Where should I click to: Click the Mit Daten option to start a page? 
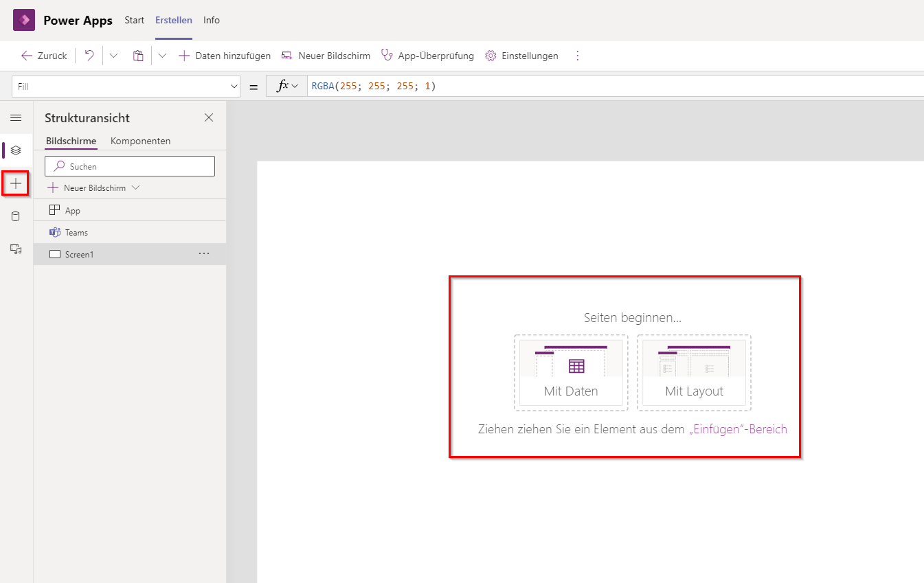click(570, 373)
